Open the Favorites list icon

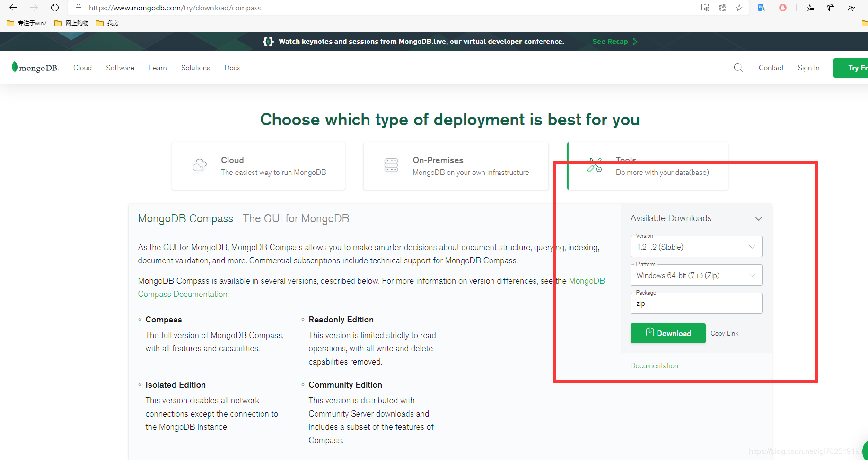point(810,8)
